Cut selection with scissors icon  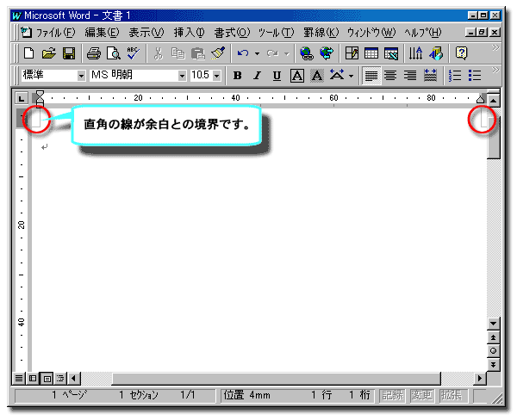click(159, 53)
